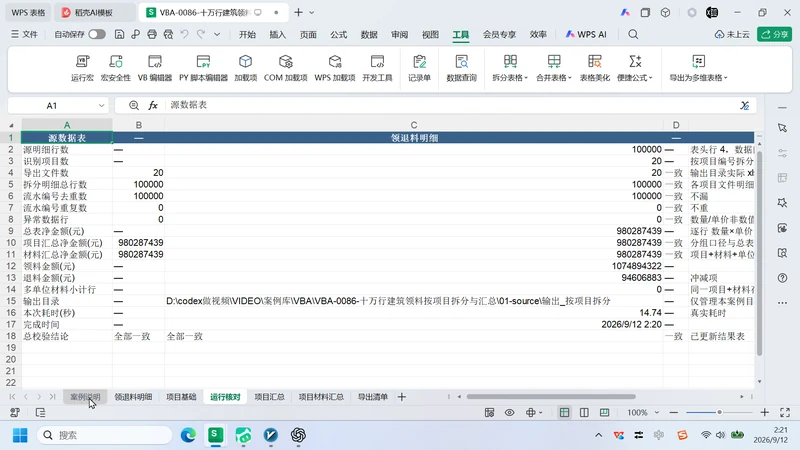
Task: Expand quick access toolbar chevron
Action: 217,34
